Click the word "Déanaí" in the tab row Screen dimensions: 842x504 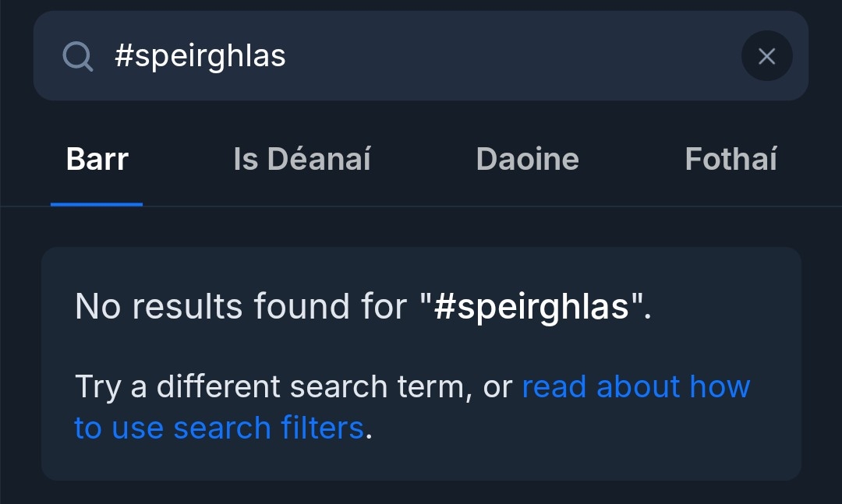(320, 160)
